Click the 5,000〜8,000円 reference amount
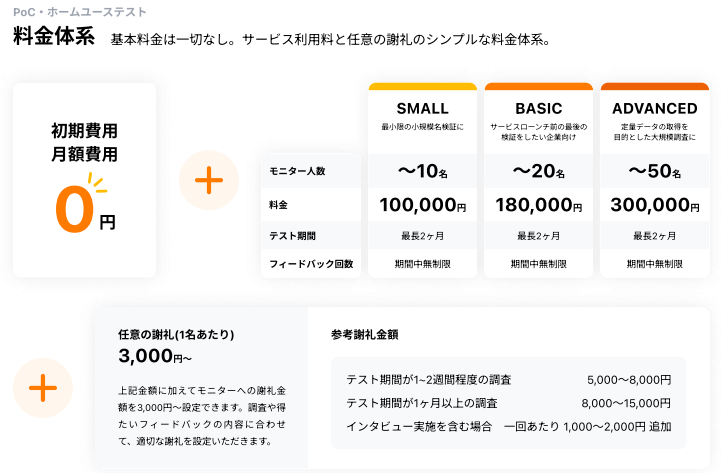This screenshot has height=473, width=721. click(x=629, y=380)
